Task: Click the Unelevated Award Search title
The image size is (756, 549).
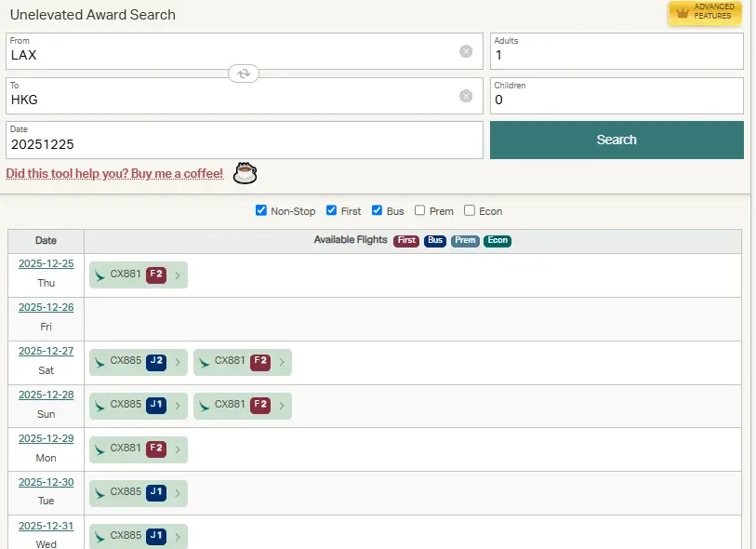Action: point(93,15)
